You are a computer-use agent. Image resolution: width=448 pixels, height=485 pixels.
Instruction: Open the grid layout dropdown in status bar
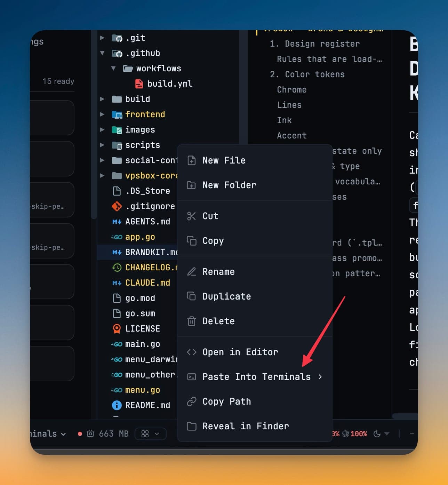[x=150, y=434]
